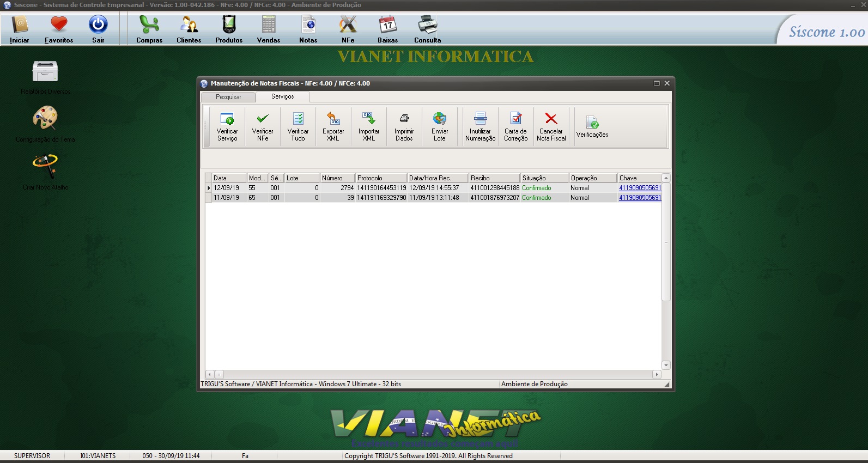Screen dimensions: 868x463
Task: Click I01:VIANETS status bar entry
Action: click(98, 456)
